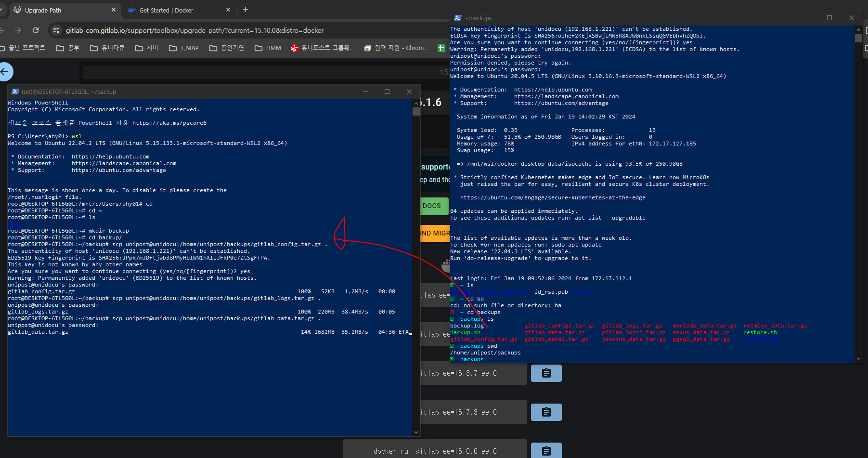Copy the gitlab-ee=16.7.3-ee.0 command via clipboard icon
Viewport: 868px width, 458px height.
pyautogui.click(x=546, y=412)
